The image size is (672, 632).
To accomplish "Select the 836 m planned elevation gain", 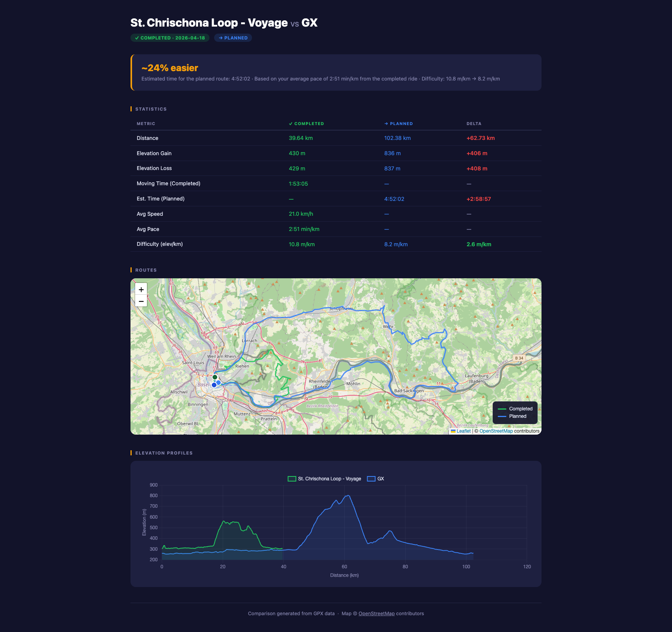I will coord(392,153).
